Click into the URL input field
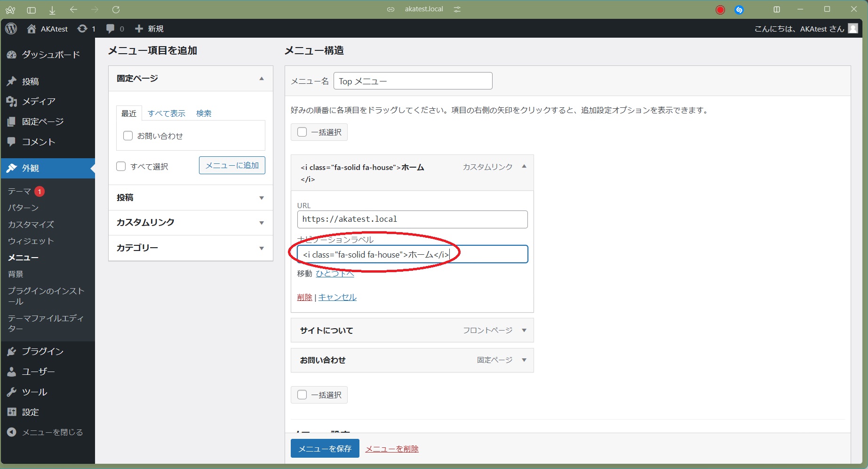The height and width of the screenshot is (469, 868). click(x=412, y=219)
